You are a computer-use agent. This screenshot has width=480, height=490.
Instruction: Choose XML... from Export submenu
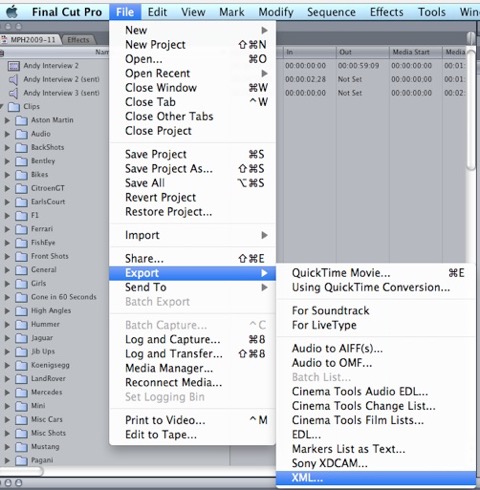(x=376, y=478)
